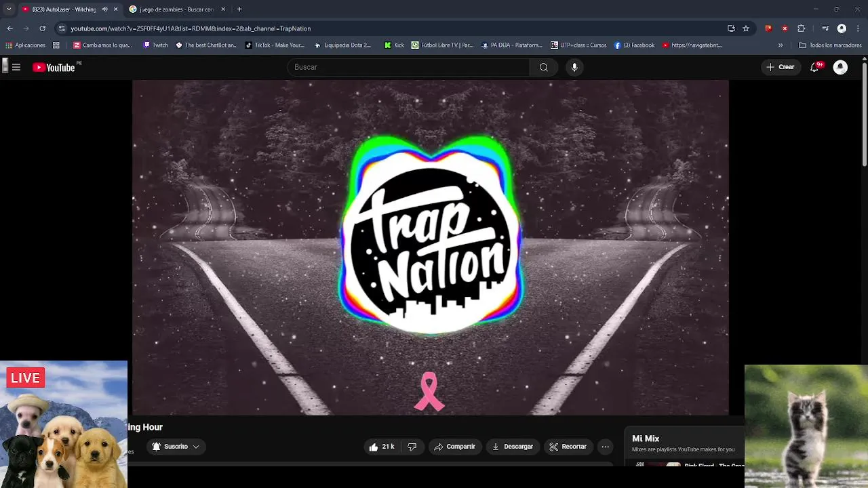Open UTP+class Cursos bookmark

[578, 45]
